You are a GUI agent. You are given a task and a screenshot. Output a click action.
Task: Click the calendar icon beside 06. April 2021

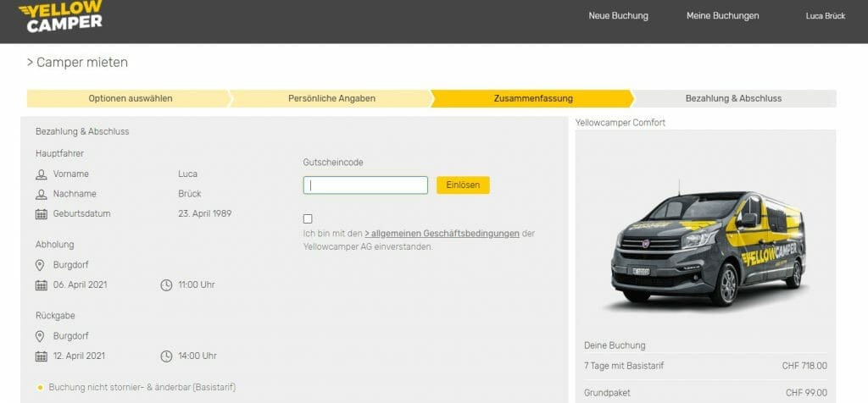[x=41, y=285]
